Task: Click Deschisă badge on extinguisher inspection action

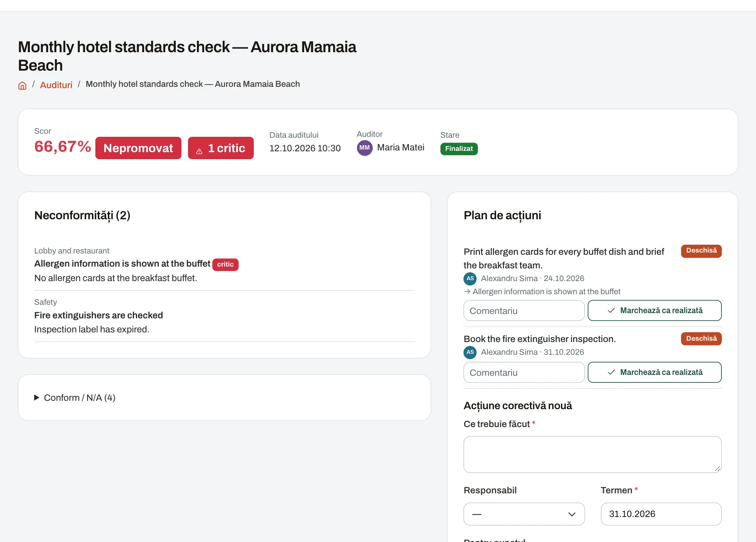Action: pyautogui.click(x=701, y=339)
